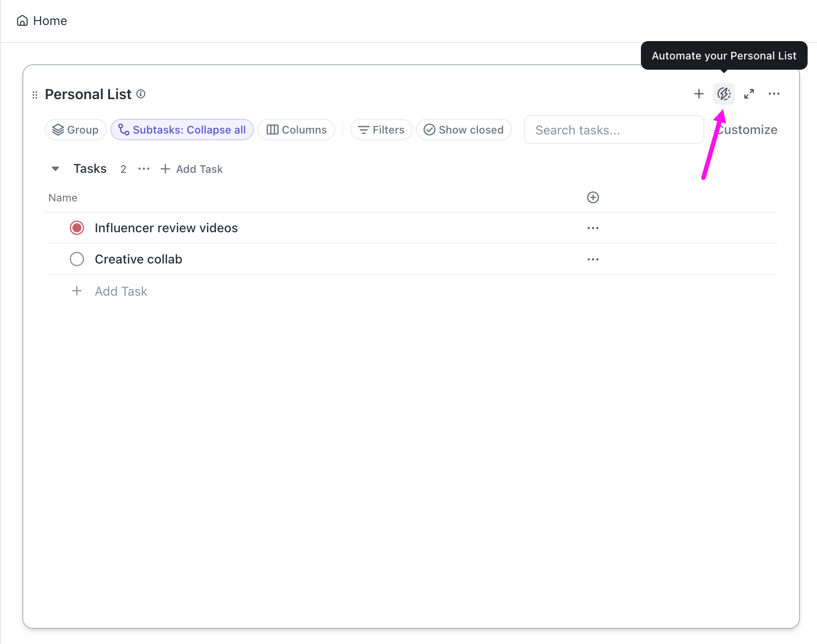The image size is (817, 644).
Task: Add a new column with plus circle icon
Action: click(x=593, y=197)
